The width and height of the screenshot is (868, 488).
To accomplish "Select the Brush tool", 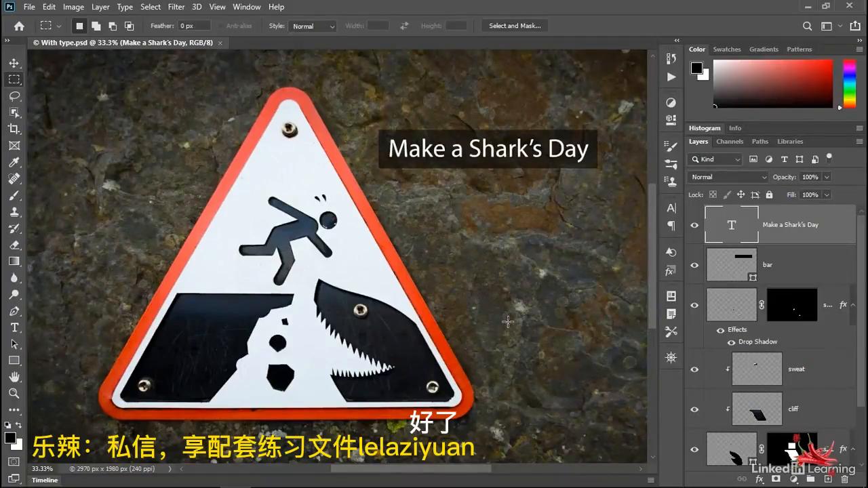I will click(14, 195).
